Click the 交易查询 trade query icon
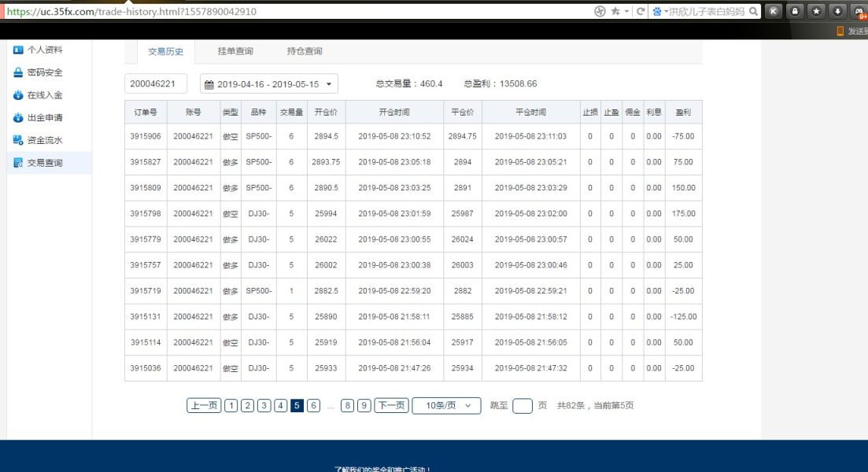Viewport: 868px width, 472px height. click(x=18, y=164)
